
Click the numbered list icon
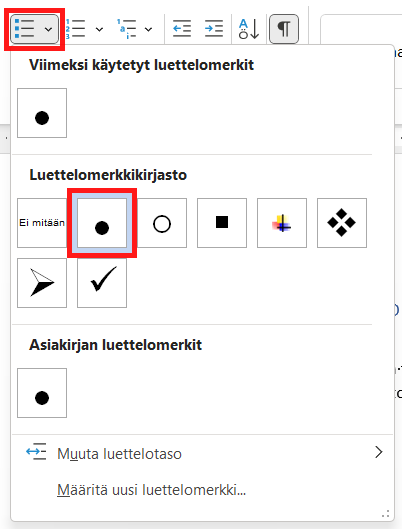click(76, 29)
